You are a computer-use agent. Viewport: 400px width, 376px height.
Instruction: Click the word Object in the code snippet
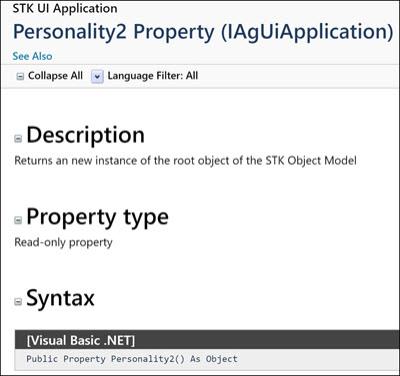tap(221, 359)
